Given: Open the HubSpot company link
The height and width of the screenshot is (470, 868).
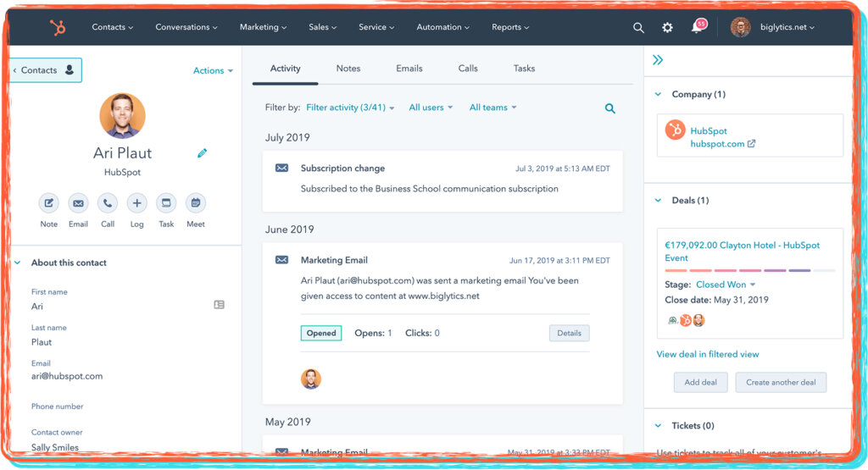Looking at the screenshot, I should click(x=709, y=131).
